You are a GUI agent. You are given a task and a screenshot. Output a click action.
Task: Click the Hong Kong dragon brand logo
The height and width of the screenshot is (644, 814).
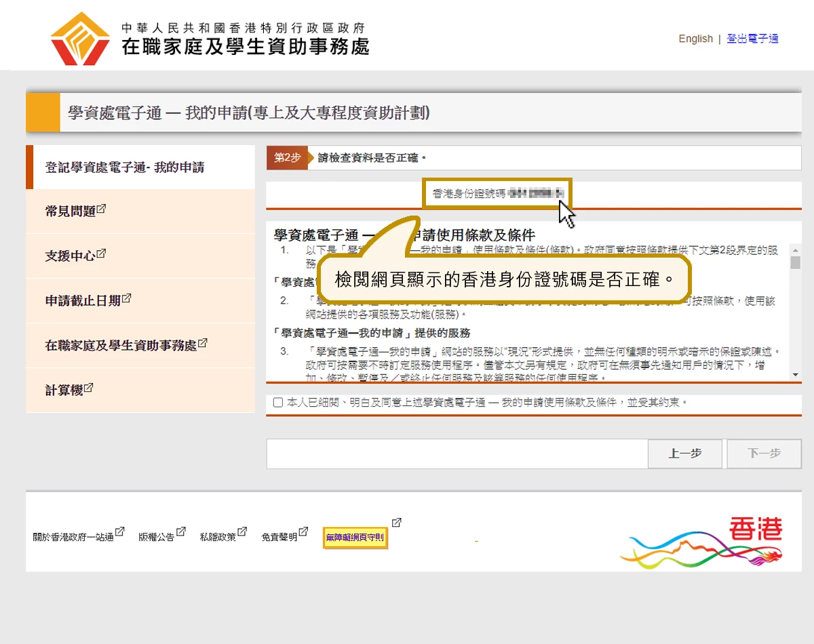tap(701, 542)
